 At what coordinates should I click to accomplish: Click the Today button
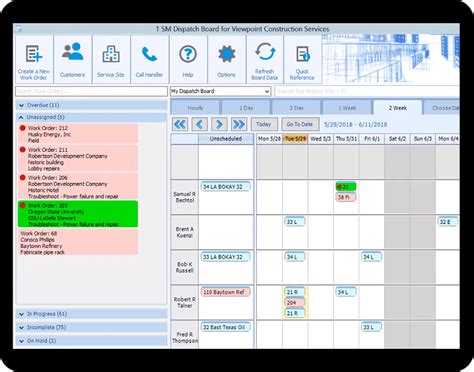point(264,124)
